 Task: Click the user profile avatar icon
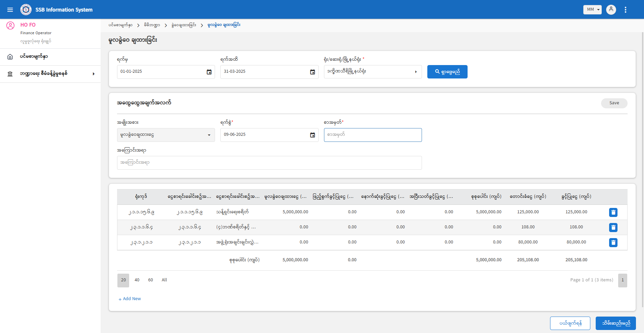click(611, 9)
